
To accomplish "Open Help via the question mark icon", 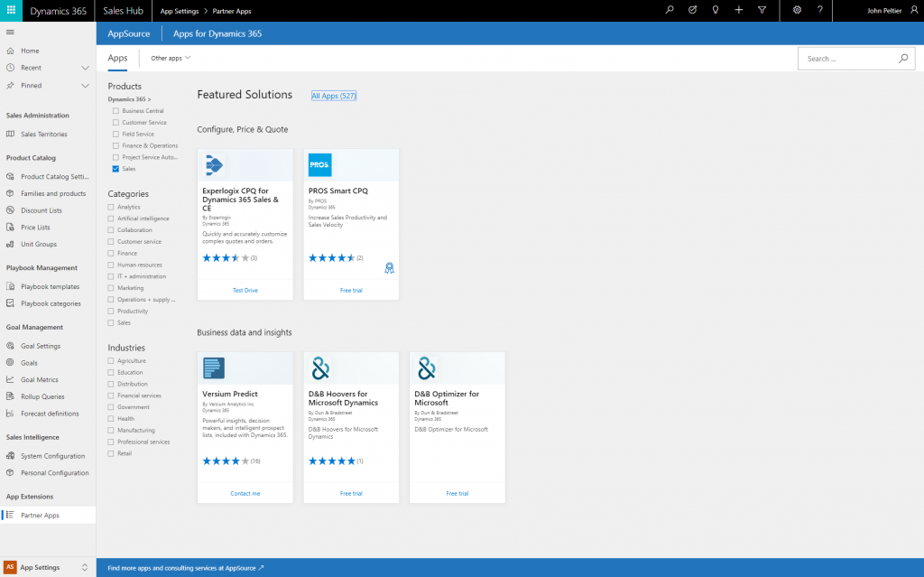I will pyautogui.click(x=820, y=11).
